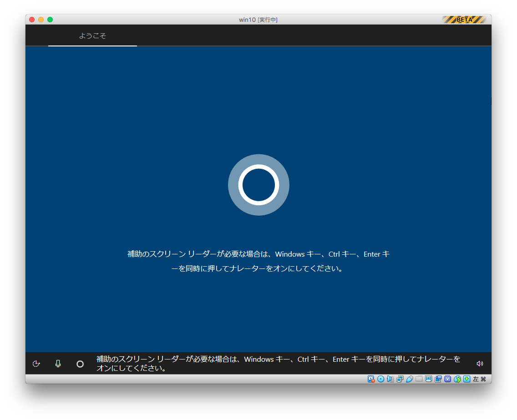Open VirtualBox audio status icon
Image resolution: width=517 pixels, height=420 pixels.
[x=390, y=379]
